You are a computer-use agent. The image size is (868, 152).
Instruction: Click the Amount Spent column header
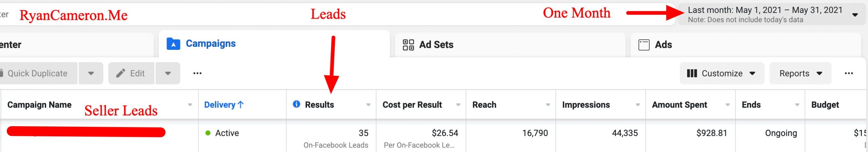679,105
